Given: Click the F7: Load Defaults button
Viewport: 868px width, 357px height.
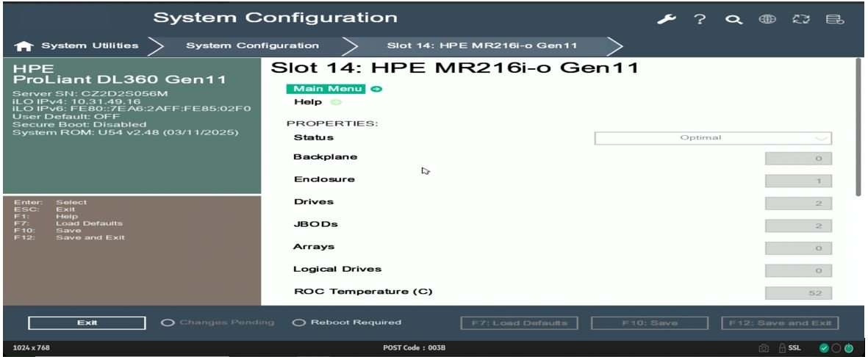Looking at the screenshot, I should point(519,322).
